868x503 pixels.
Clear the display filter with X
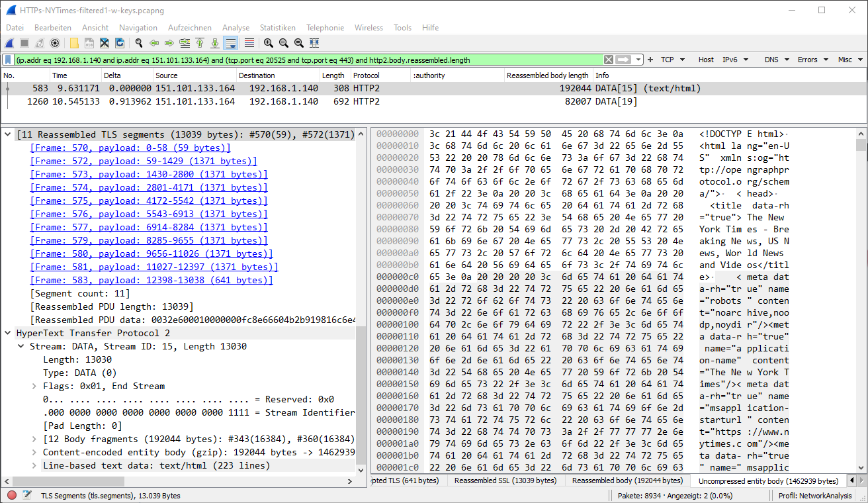tap(609, 60)
